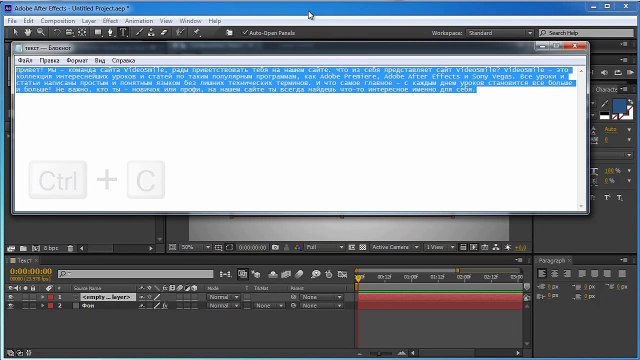This screenshot has height=360, width=640.
Task: Click the timeline layer search field
Action: (136, 274)
